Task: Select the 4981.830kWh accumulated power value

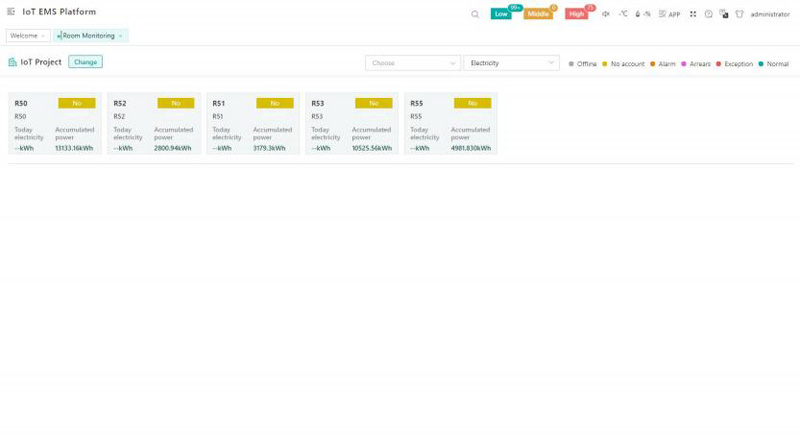Action: 471,148
